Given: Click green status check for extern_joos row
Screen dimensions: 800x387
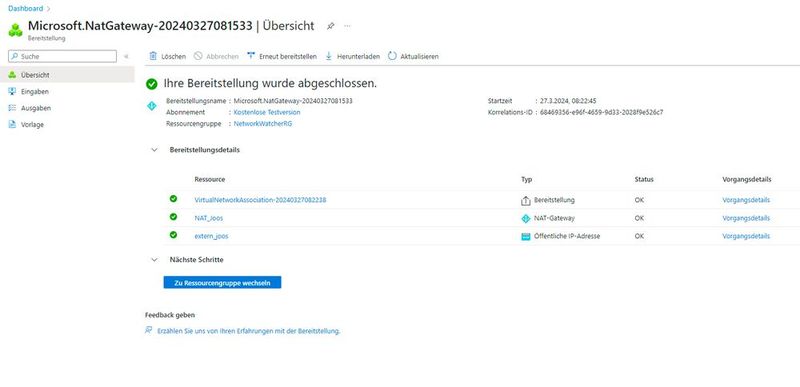Looking at the screenshot, I should click(x=173, y=235).
